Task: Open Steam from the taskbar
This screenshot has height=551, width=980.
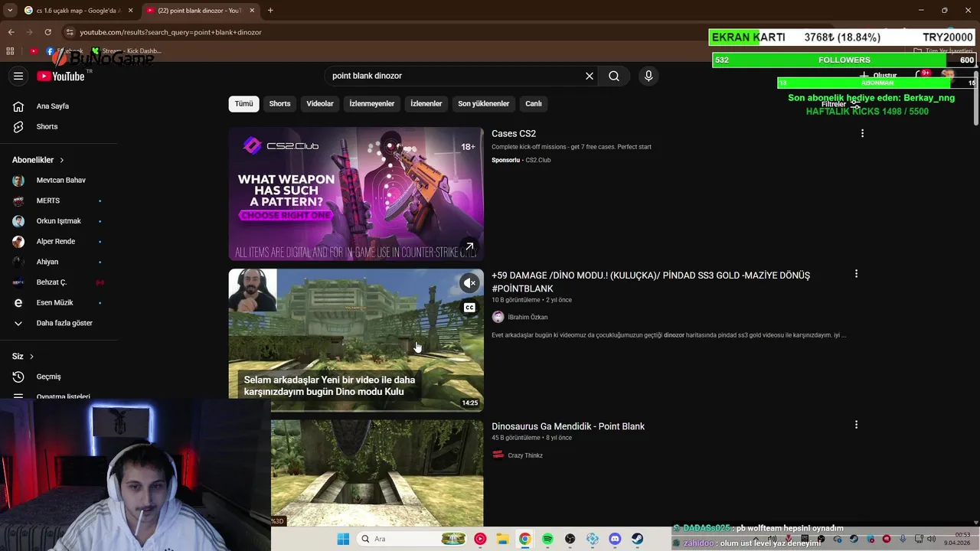Action: [x=637, y=539]
